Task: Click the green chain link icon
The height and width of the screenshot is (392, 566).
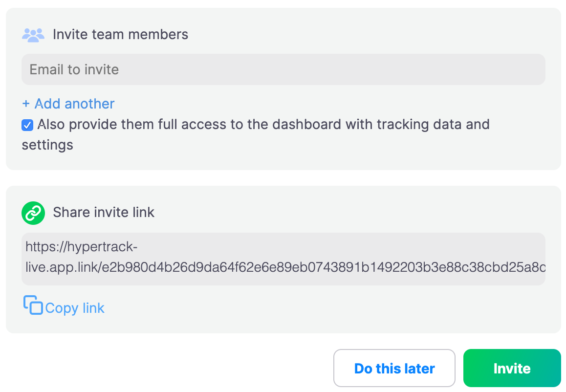Action: tap(33, 213)
